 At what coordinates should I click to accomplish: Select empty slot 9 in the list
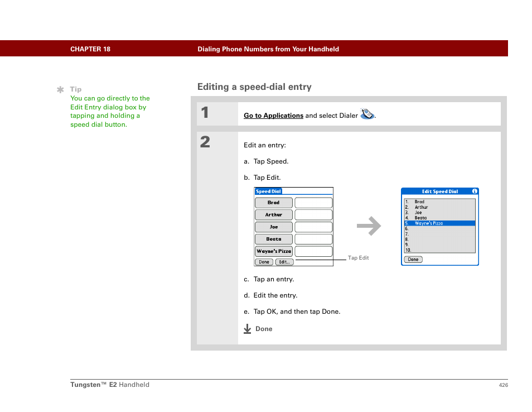point(440,245)
